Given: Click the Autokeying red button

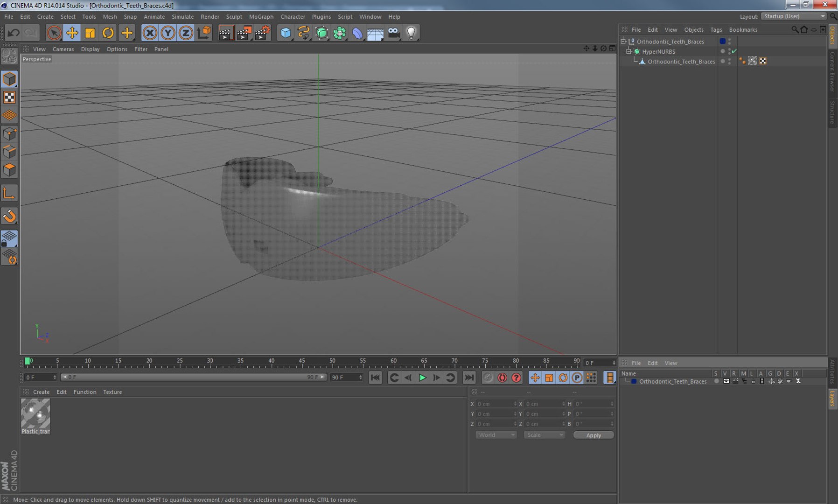Looking at the screenshot, I should pos(502,378).
